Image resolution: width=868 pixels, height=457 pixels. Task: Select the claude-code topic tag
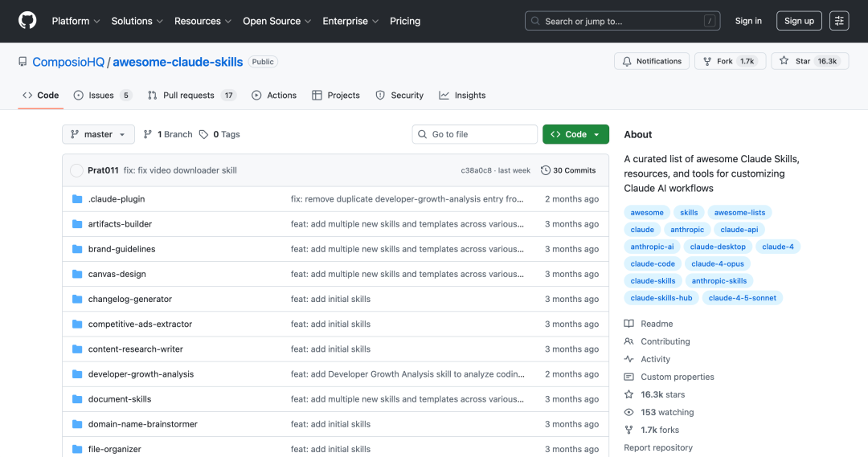pyautogui.click(x=653, y=263)
